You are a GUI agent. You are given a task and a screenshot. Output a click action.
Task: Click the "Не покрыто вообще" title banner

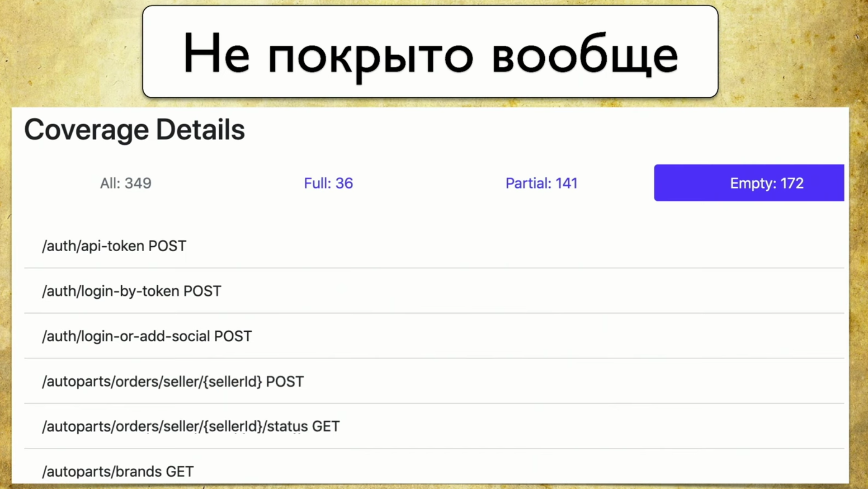point(430,52)
